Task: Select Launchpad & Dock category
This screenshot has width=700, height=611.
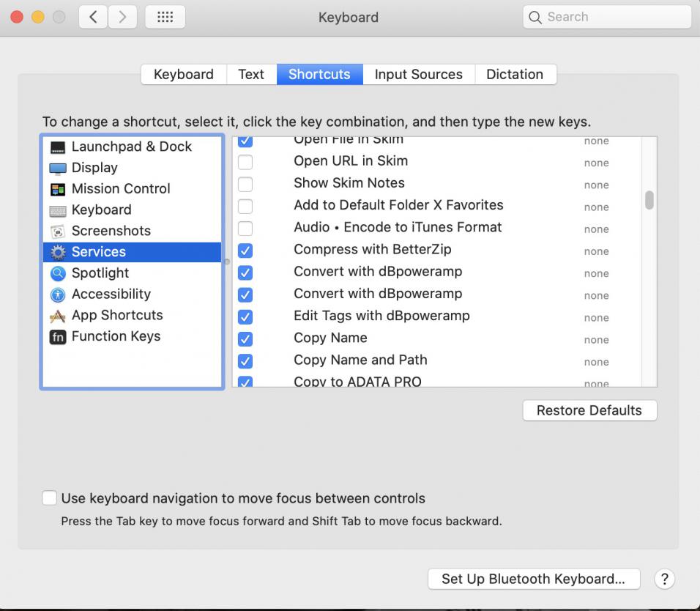Action: pos(132,147)
